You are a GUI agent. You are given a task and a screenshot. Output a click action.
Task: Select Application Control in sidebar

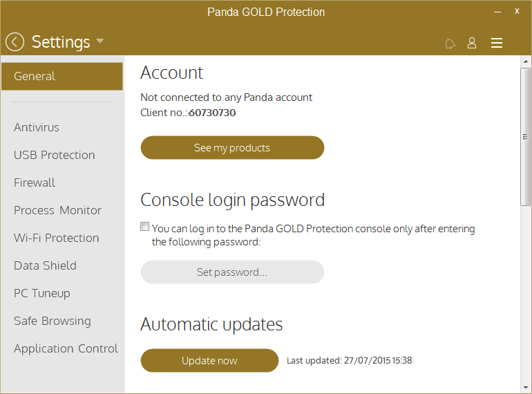coord(66,348)
